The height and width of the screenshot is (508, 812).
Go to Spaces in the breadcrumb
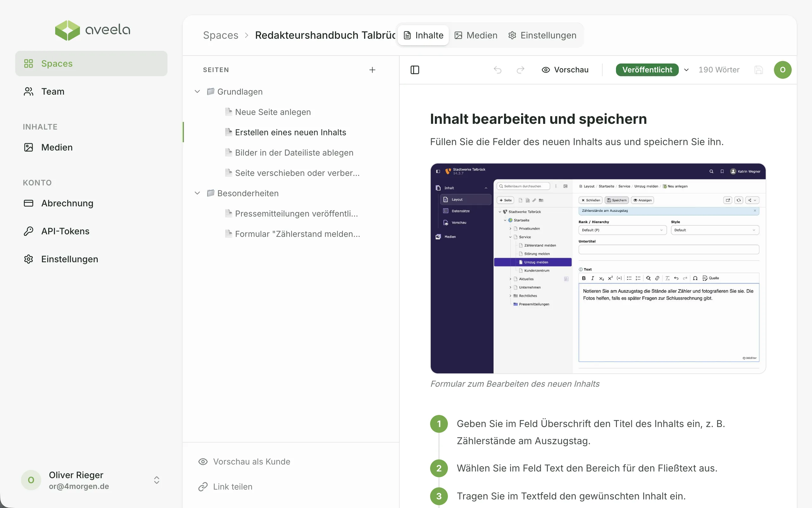point(220,35)
